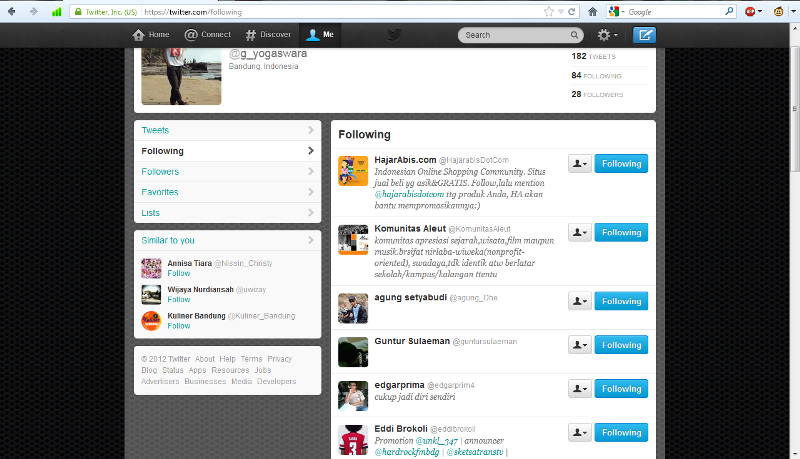
Task: Toggle Following button for edgarprima
Action: [x=621, y=389]
